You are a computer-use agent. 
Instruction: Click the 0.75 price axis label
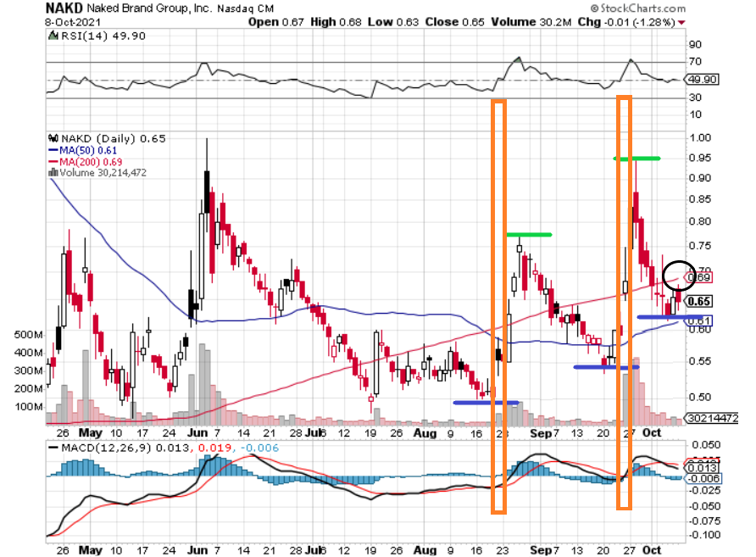tap(699, 246)
